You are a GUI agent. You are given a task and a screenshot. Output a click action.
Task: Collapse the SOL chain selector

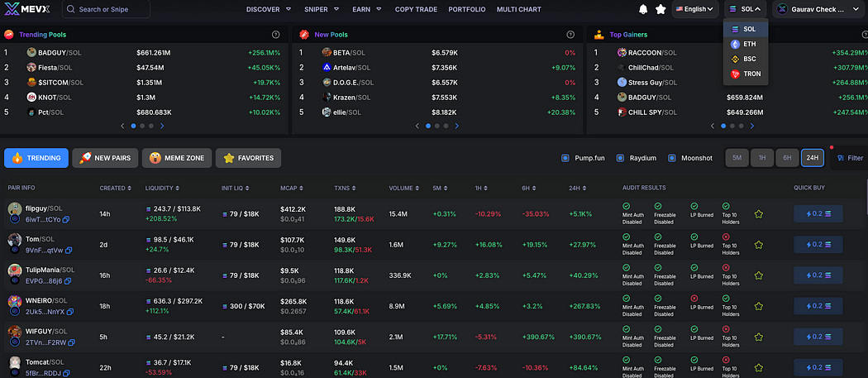pos(745,9)
